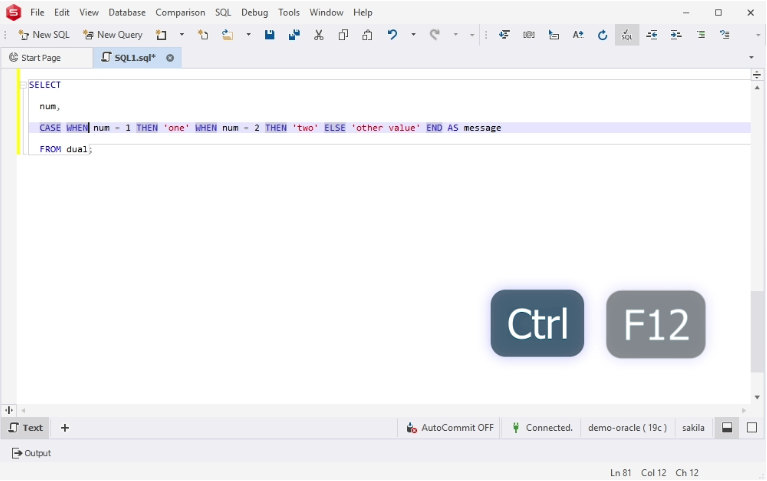This screenshot has height=481, width=767.
Task: Click the Undo arrow icon
Action: 392,35
